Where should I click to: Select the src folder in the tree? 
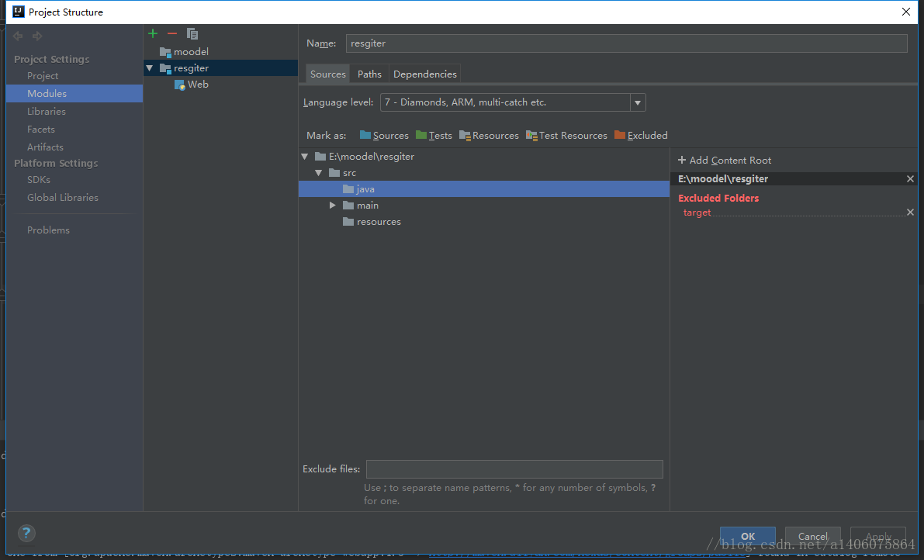343,173
